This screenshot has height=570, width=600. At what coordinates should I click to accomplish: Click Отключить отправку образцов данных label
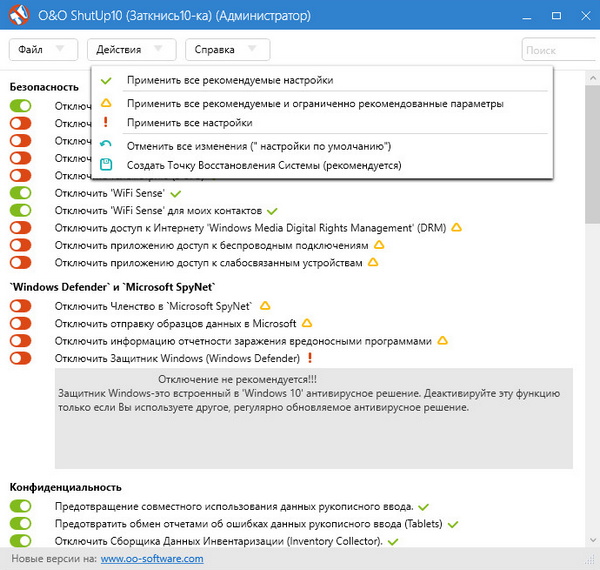[175, 324]
